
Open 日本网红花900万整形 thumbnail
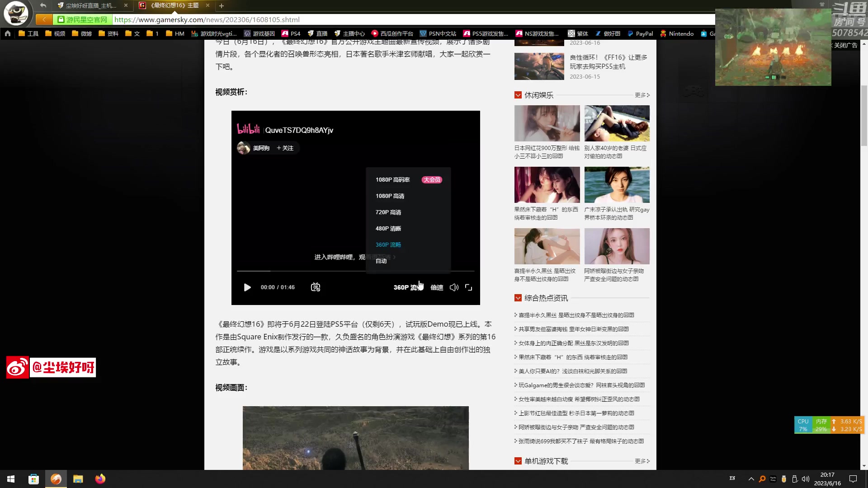tap(547, 123)
